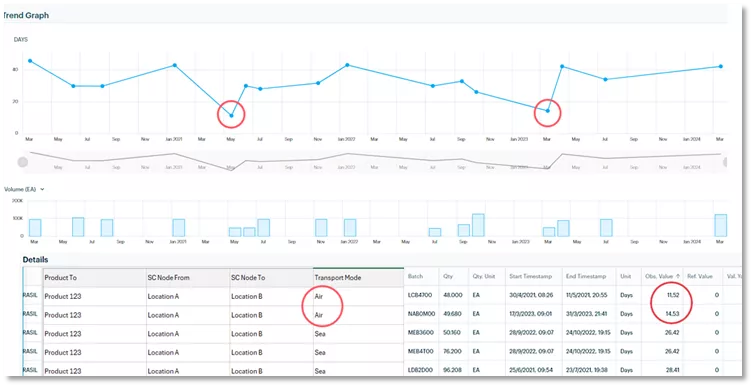Select the Product To column header
The height and width of the screenshot is (387, 753).
pos(95,278)
